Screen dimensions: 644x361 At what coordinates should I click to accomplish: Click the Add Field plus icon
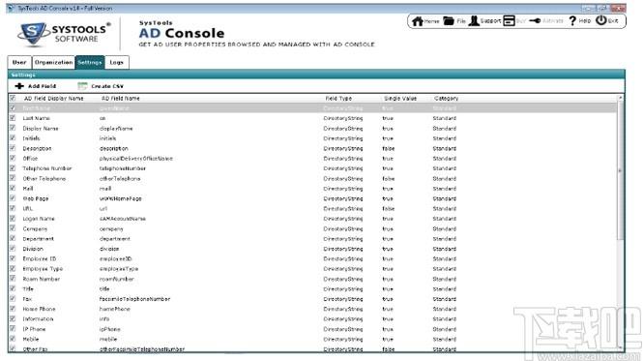click(19, 86)
